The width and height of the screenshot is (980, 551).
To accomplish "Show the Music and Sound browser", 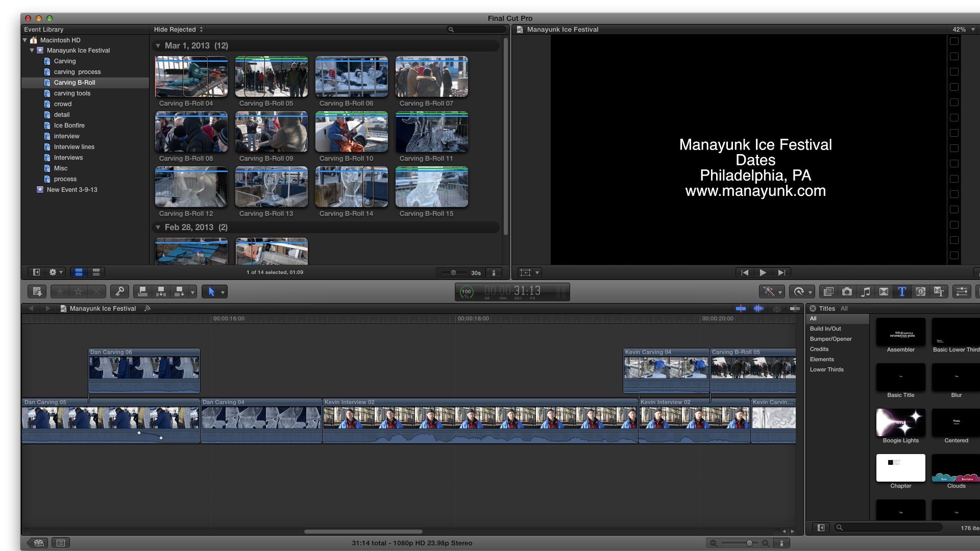I will tap(865, 292).
